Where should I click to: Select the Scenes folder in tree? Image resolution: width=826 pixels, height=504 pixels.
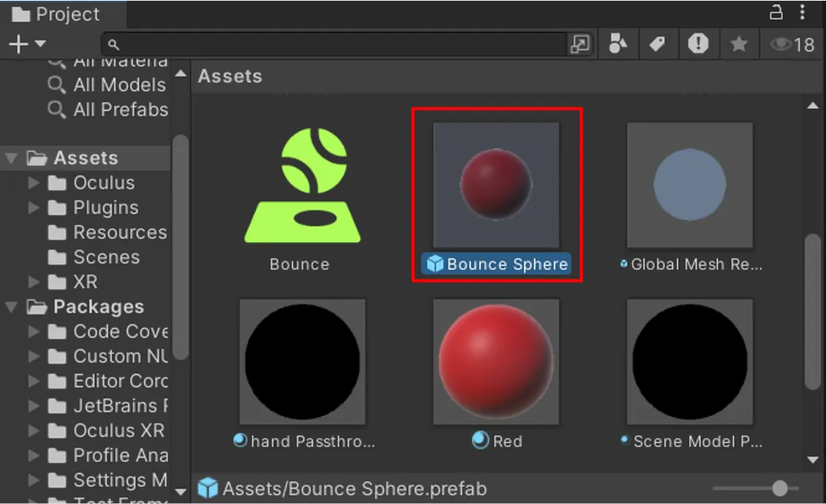(106, 257)
